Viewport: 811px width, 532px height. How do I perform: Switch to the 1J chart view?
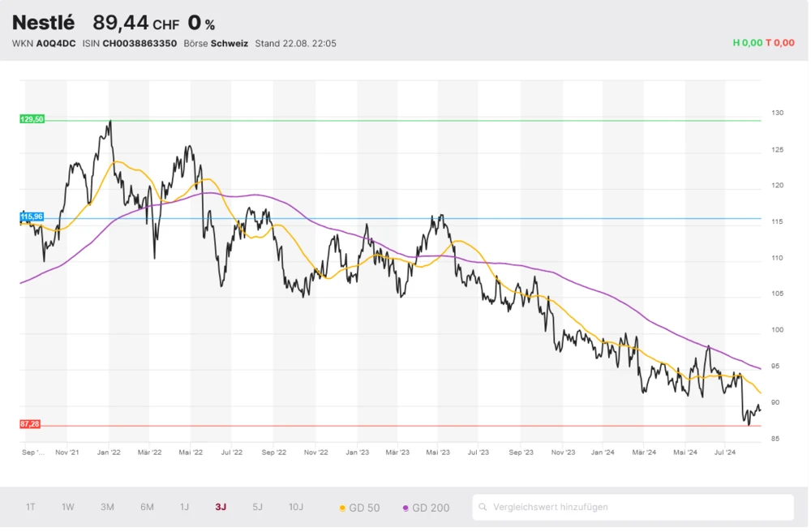pos(184,507)
